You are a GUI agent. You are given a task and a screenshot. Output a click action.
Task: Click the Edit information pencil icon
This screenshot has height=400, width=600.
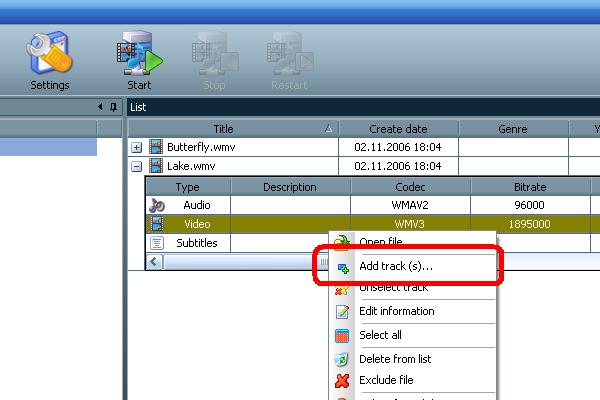[x=341, y=312]
